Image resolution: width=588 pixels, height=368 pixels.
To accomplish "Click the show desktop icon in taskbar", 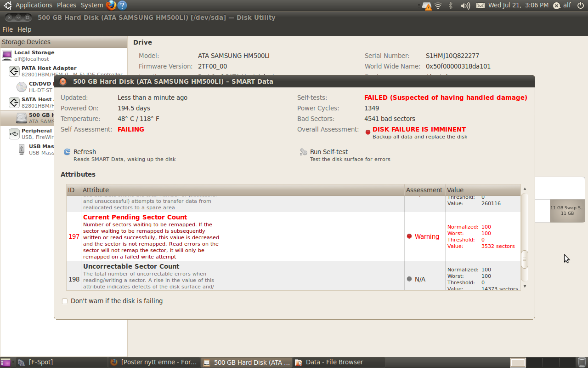I will coord(6,362).
